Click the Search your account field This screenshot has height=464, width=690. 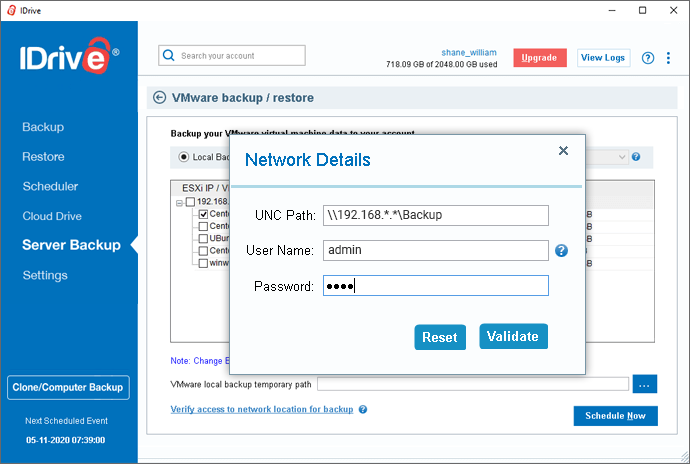click(x=232, y=55)
